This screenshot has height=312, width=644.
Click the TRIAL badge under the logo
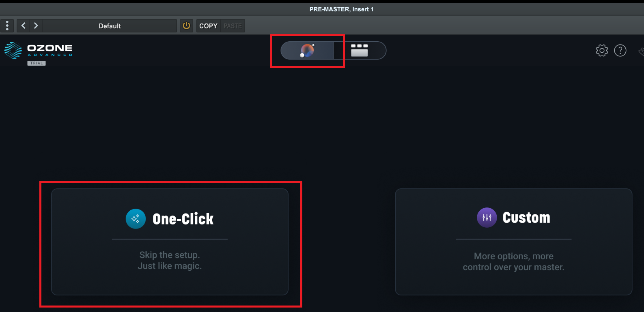tap(37, 63)
